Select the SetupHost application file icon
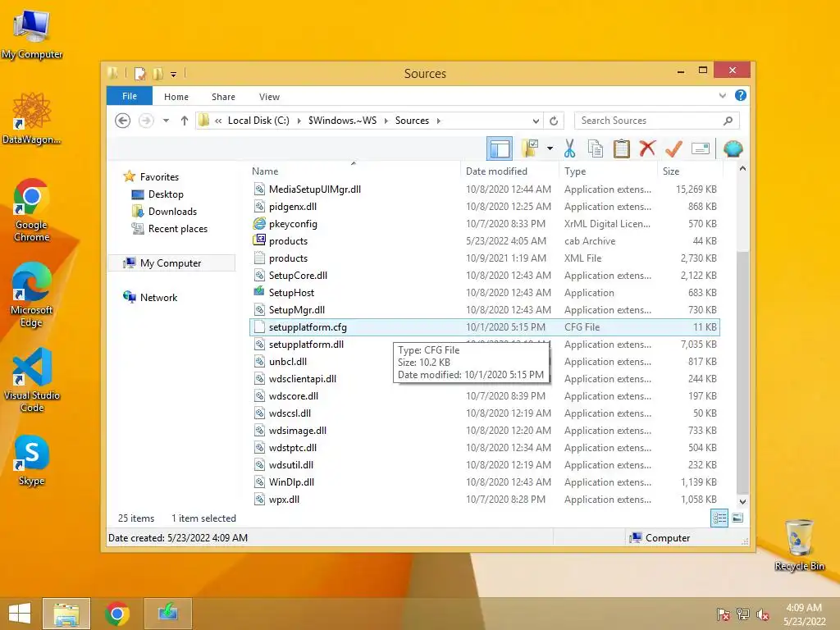The image size is (840, 630). pyautogui.click(x=259, y=292)
